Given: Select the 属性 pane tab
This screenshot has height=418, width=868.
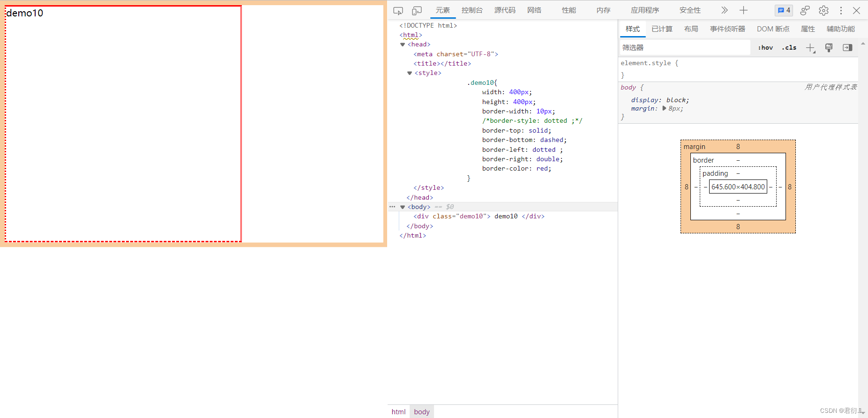Looking at the screenshot, I should coord(808,29).
